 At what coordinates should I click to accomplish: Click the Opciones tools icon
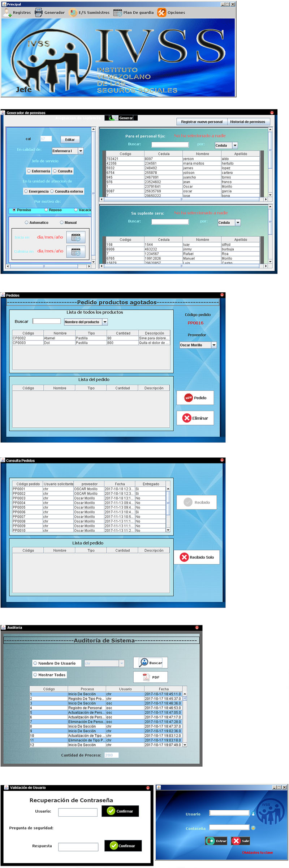click(x=161, y=13)
